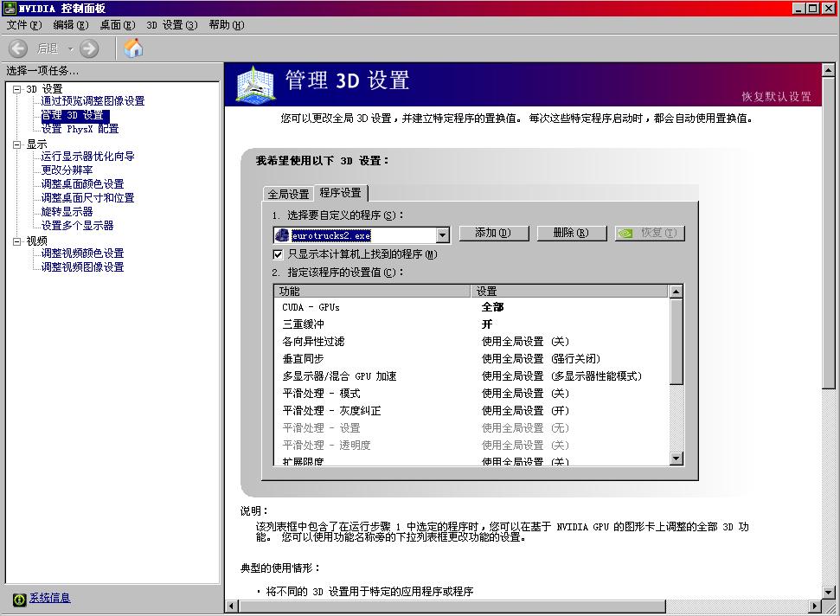Select 设置 PhysX 配置 in the tree
The width and height of the screenshot is (840, 616).
pos(80,129)
